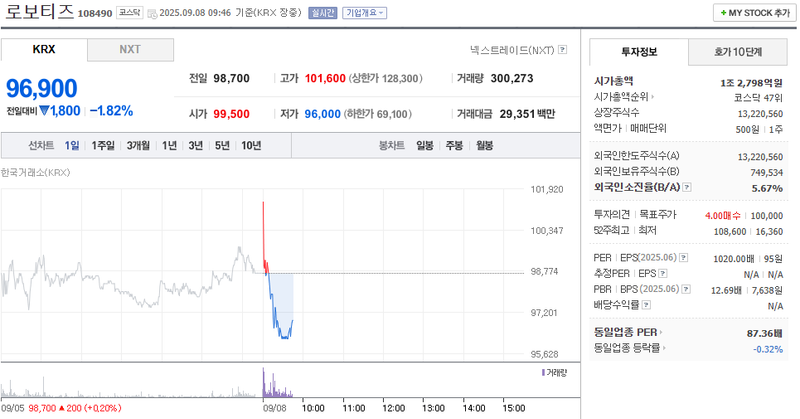Expand the 시가총액순위 arrow link
This screenshot has width=800, height=419.
pos(623,96)
